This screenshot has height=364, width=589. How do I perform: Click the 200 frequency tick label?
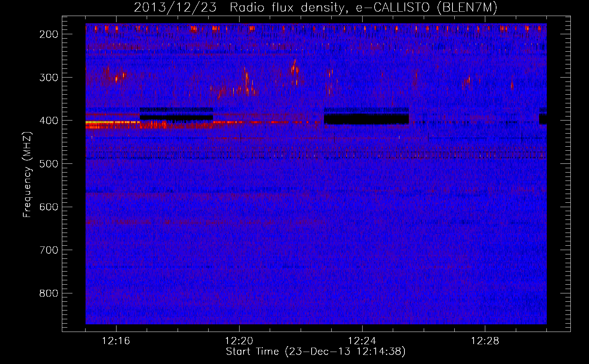49,34
